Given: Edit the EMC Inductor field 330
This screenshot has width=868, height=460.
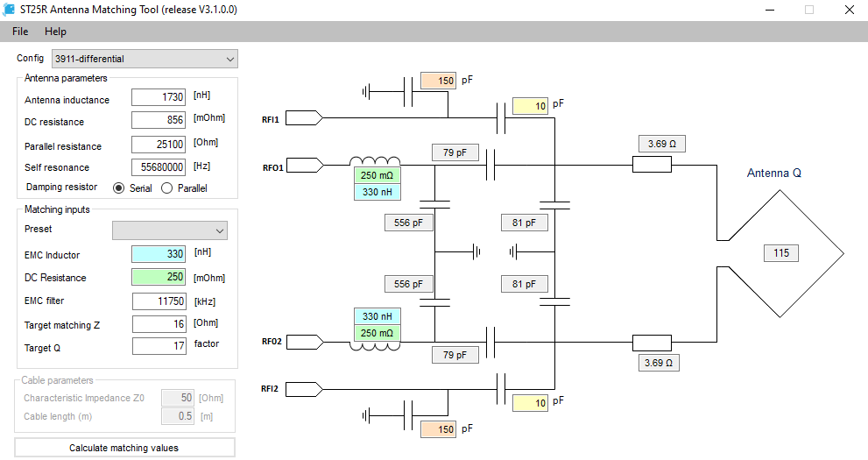Looking at the screenshot, I should pyautogui.click(x=159, y=254).
